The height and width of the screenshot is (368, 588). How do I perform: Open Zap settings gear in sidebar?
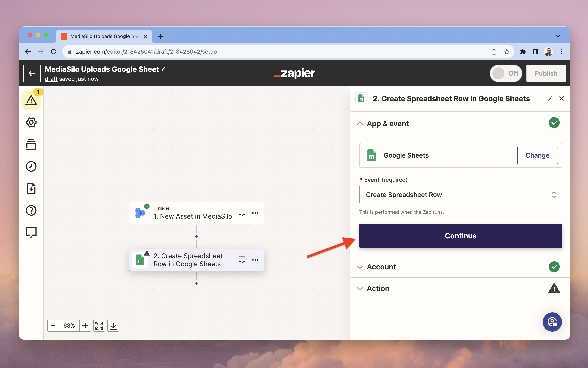pos(31,122)
